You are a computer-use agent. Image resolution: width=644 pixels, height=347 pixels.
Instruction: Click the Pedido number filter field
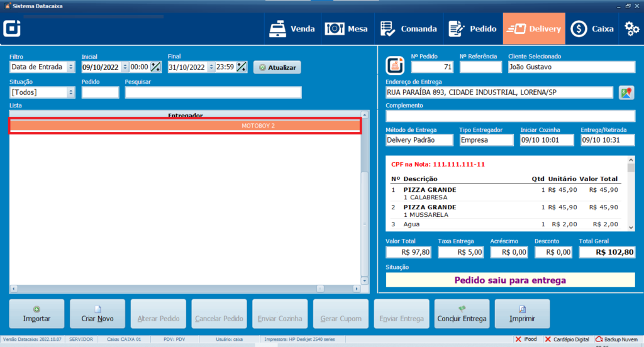click(x=100, y=92)
